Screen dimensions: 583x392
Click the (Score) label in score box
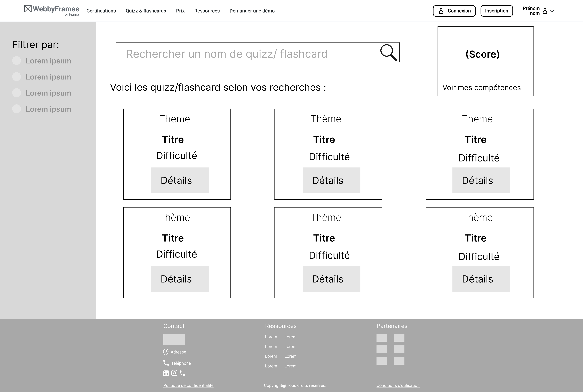pos(482,54)
